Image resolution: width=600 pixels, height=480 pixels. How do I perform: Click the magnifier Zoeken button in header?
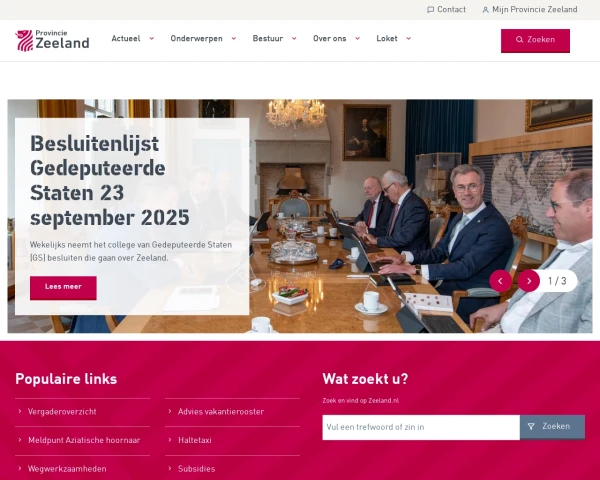[x=535, y=41]
